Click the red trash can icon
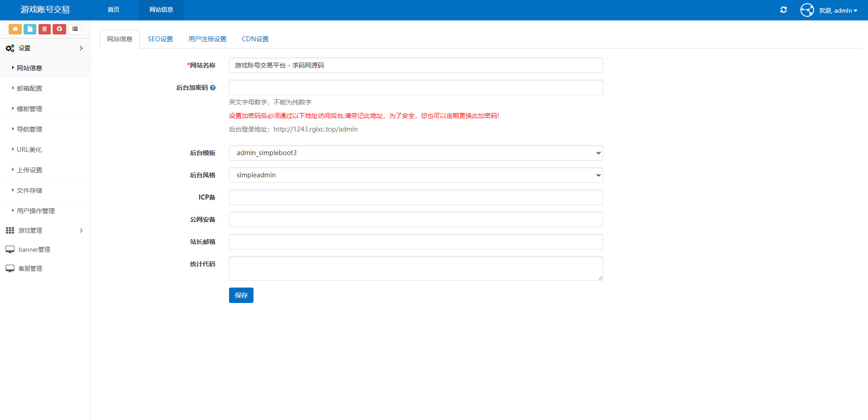The image size is (868, 420). pos(44,29)
